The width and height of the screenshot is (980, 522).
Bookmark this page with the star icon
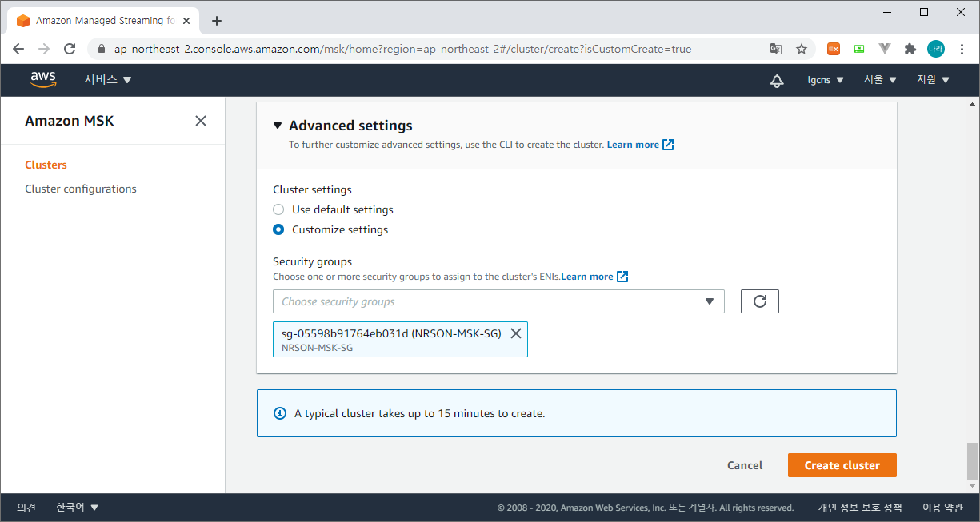(x=801, y=49)
